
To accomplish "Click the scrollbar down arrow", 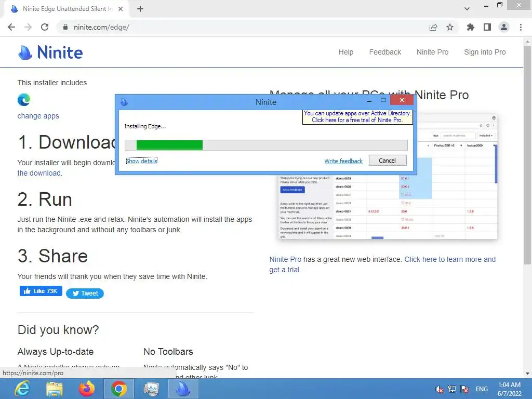I will [x=527, y=374].
